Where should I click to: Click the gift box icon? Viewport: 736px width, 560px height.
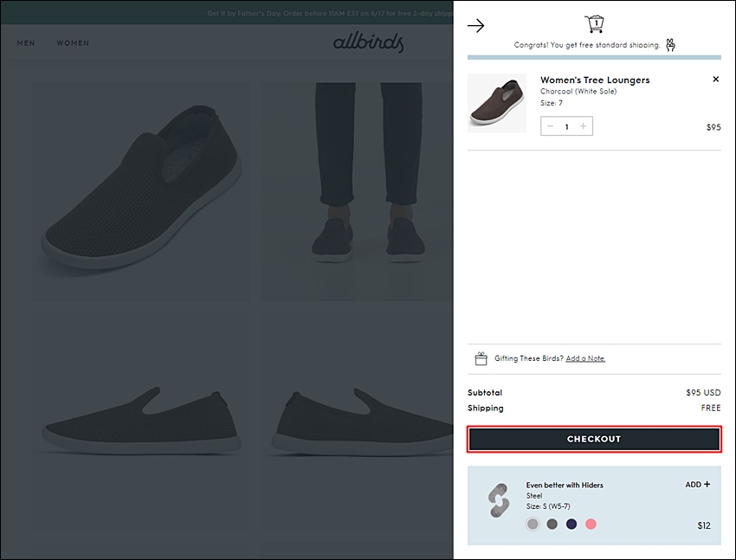point(481,358)
